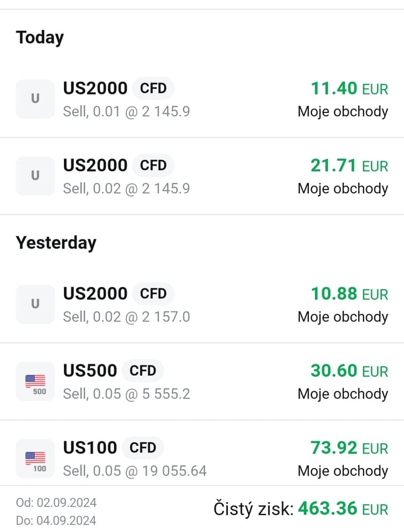Tap the U icon of the 10.88 EUR trade
This screenshot has width=404, height=532.
35,304
